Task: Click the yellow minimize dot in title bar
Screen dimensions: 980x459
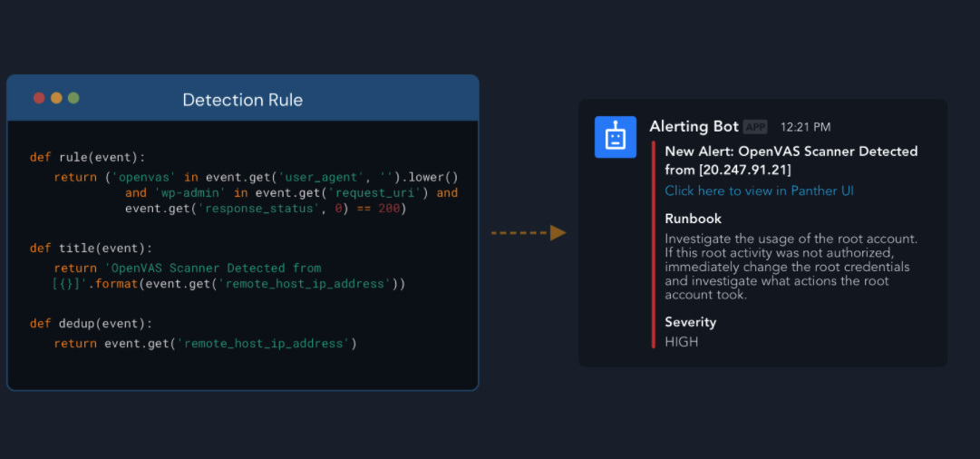Action: [56, 98]
